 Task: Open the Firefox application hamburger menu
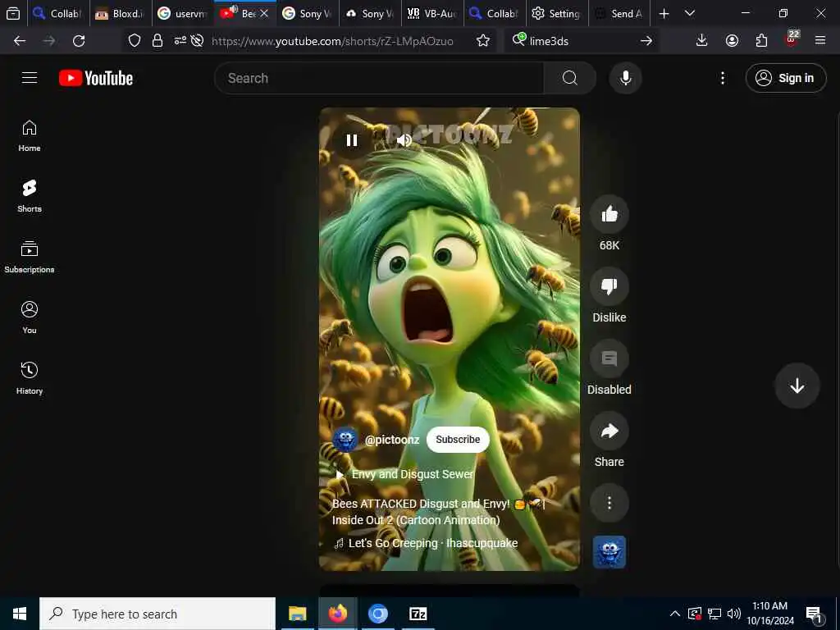pyautogui.click(x=820, y=41)
